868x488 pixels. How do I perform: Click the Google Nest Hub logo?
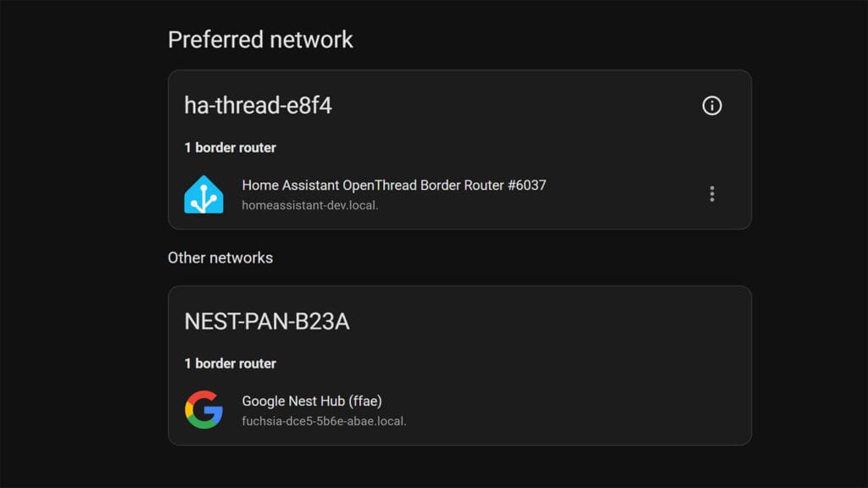click(203, 409)
